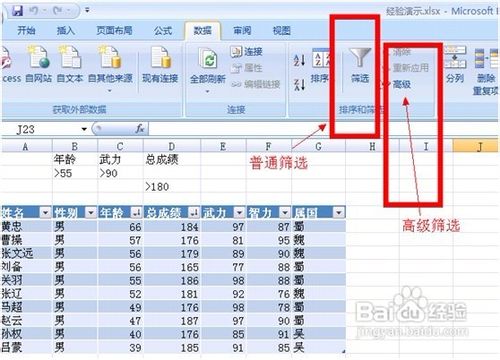Open the 总成绩 column filter dropdown
This screenshot has width=500, height=360.
pyautogui.click(x=194, y=212)
